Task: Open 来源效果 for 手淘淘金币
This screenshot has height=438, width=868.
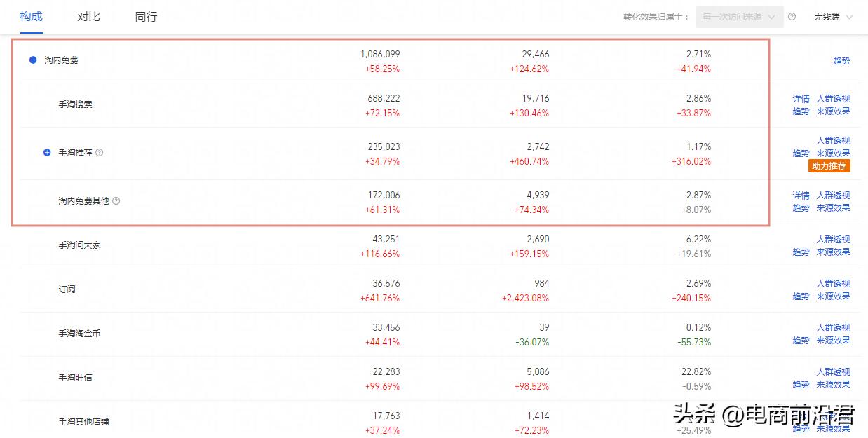Action: pos(833,340)
